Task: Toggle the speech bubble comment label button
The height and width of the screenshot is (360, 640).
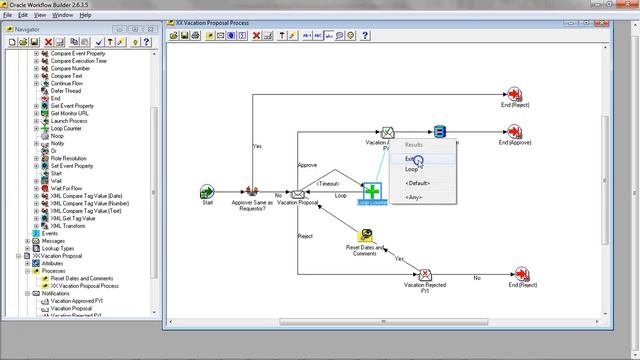Action: [x=340, y=36]
